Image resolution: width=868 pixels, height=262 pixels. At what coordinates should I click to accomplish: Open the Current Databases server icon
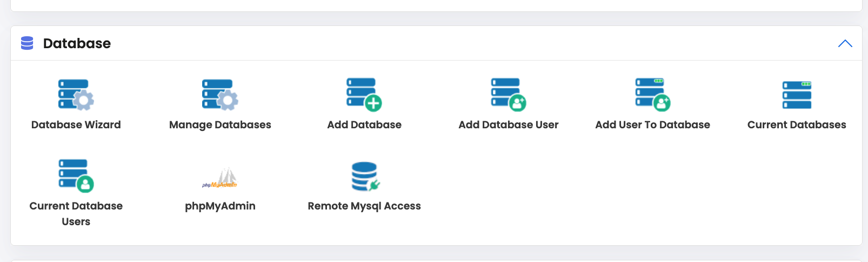point(797,95)
